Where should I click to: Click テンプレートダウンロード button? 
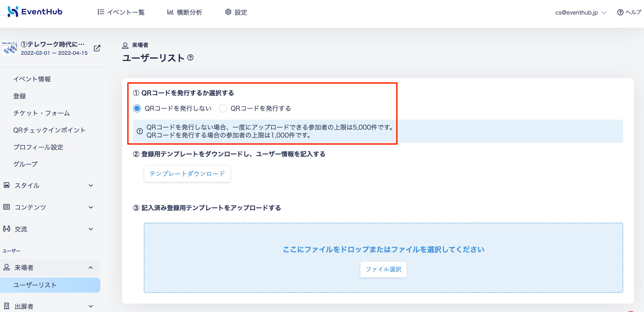(x=187, y=174)
